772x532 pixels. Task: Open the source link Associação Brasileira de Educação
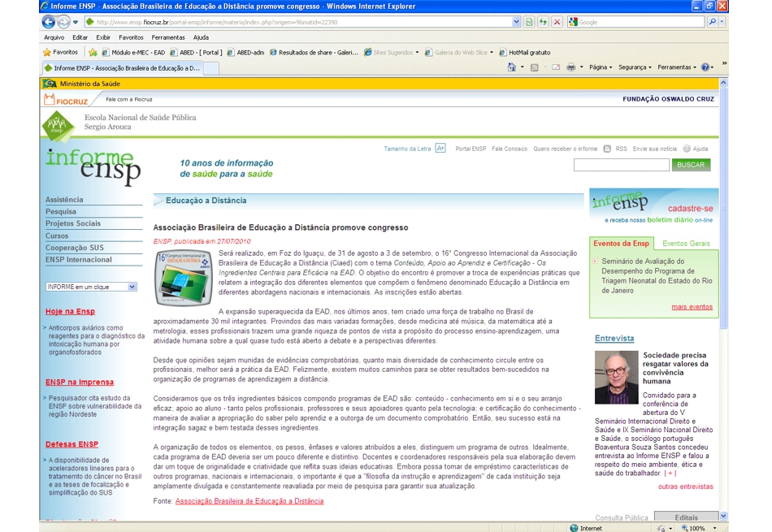pos(249,501)
